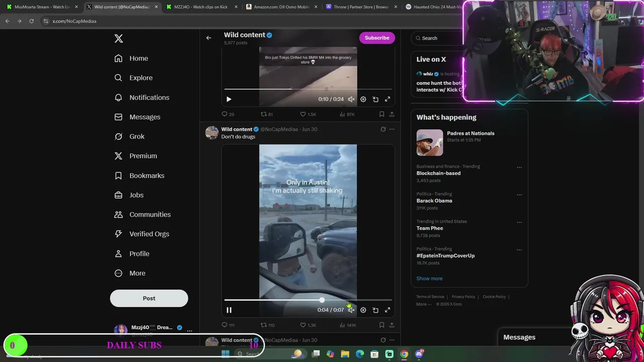View analytics showing 141K views
The height and width of the screenshot is (362, 644).
tap(348, 325)
